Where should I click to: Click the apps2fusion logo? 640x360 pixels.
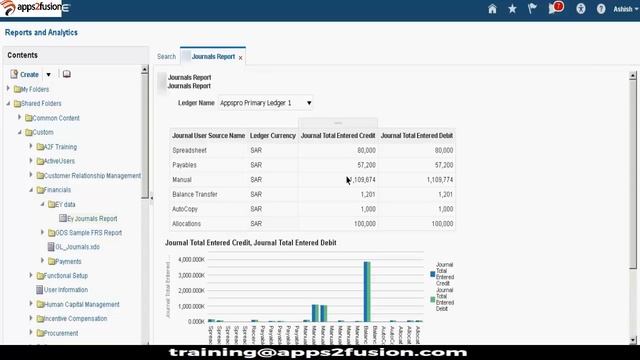(31, 8)
